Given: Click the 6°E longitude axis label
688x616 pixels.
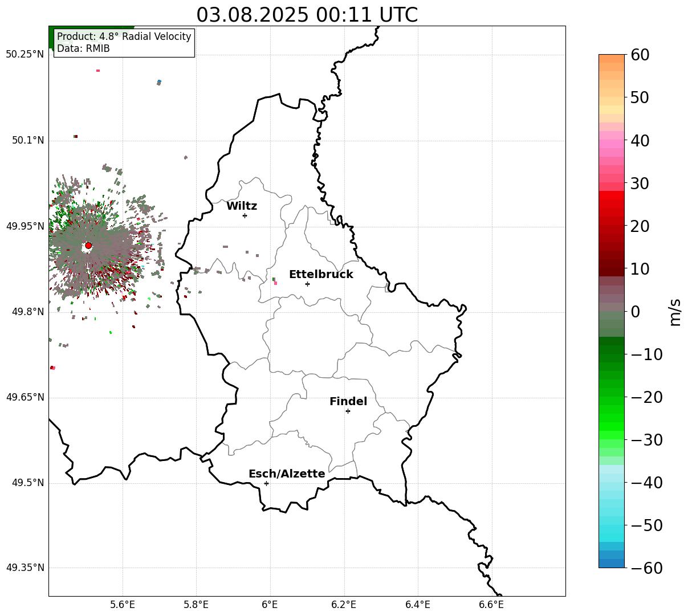Looking at the screenshot, I should click(270, 605).
